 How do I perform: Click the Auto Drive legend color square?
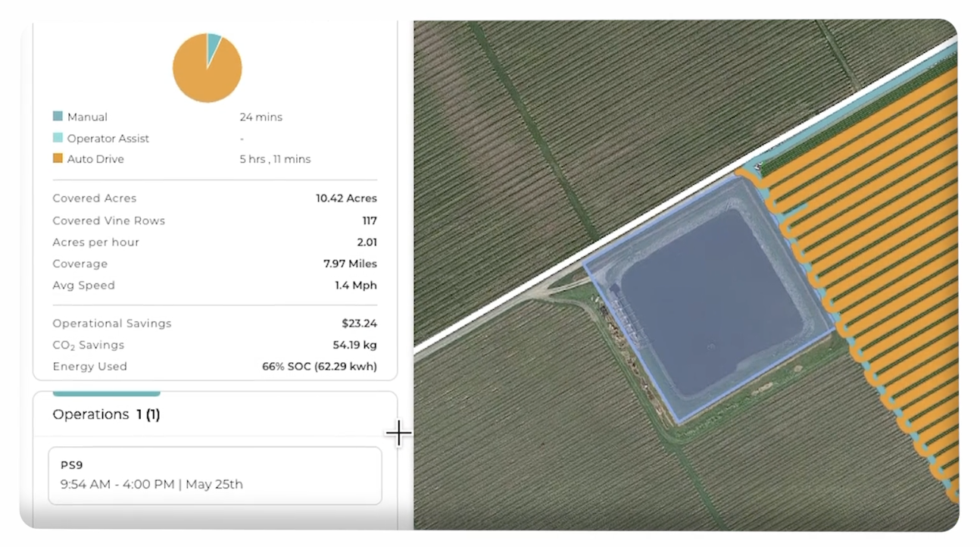56,158
